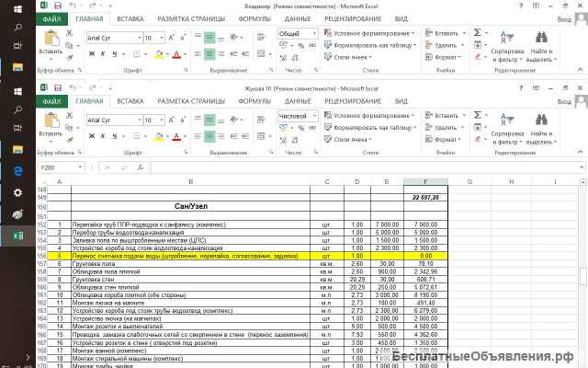Screen dimensions: 588x368
Task: Toggle Italic (К) in the Жукова 10 ribbon
Action: pos(102,135)
